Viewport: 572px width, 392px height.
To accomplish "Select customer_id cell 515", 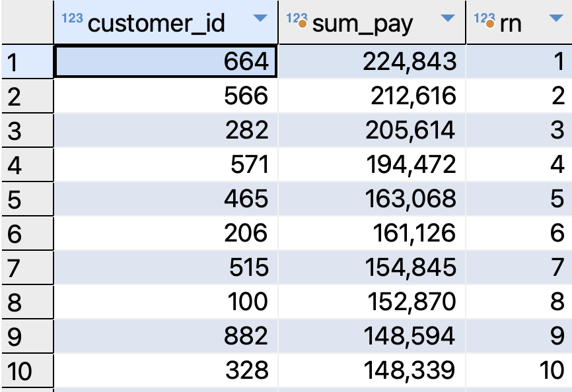I will click(x=166, y=267).
